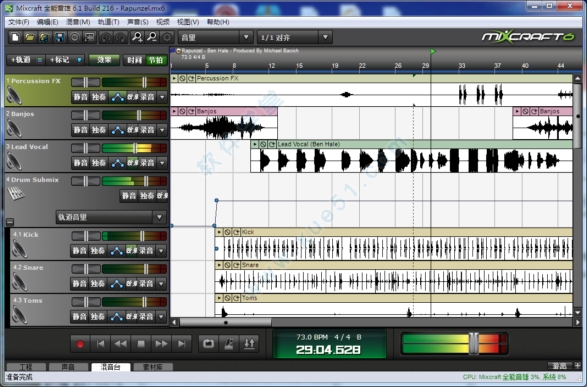Open Percussion FX track options arrow
This screenshot has height=387, width=587.
pos(162,97)
